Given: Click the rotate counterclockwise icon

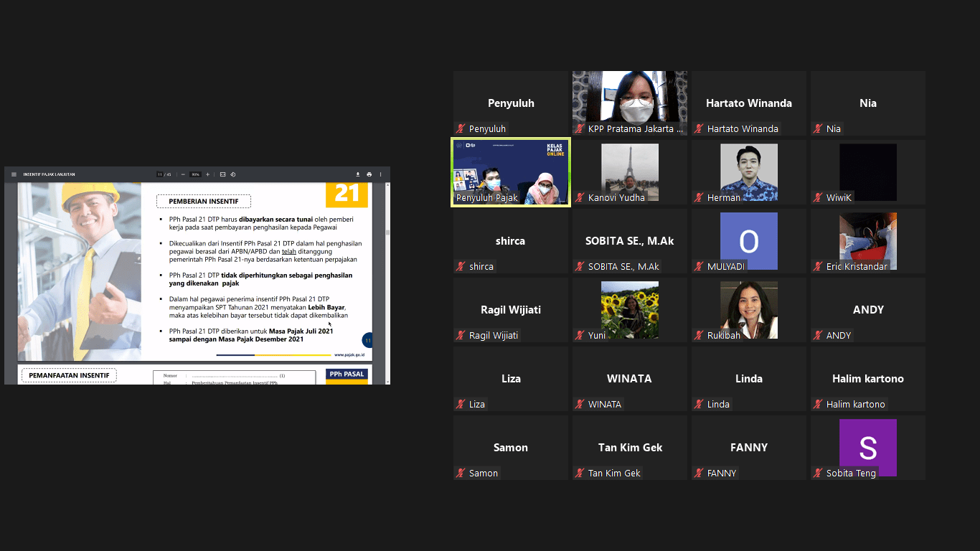Looking at the screenshot, I should [x=233, y=174].
